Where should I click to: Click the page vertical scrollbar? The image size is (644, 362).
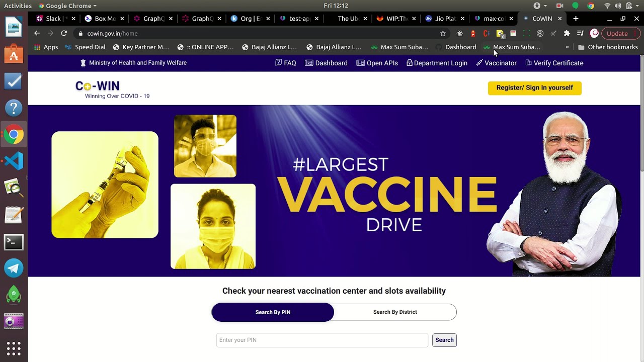642,114
